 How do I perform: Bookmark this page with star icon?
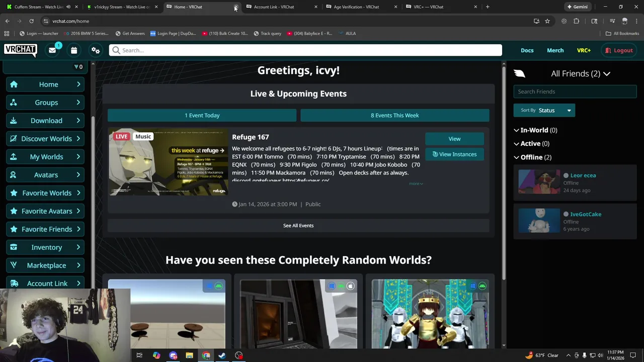[547, 21]
